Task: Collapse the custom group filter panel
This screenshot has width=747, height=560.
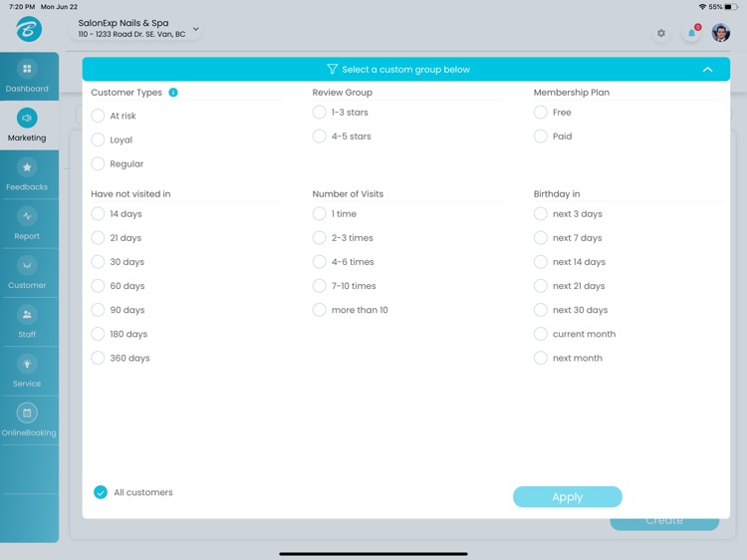Action: coord(707,69)
